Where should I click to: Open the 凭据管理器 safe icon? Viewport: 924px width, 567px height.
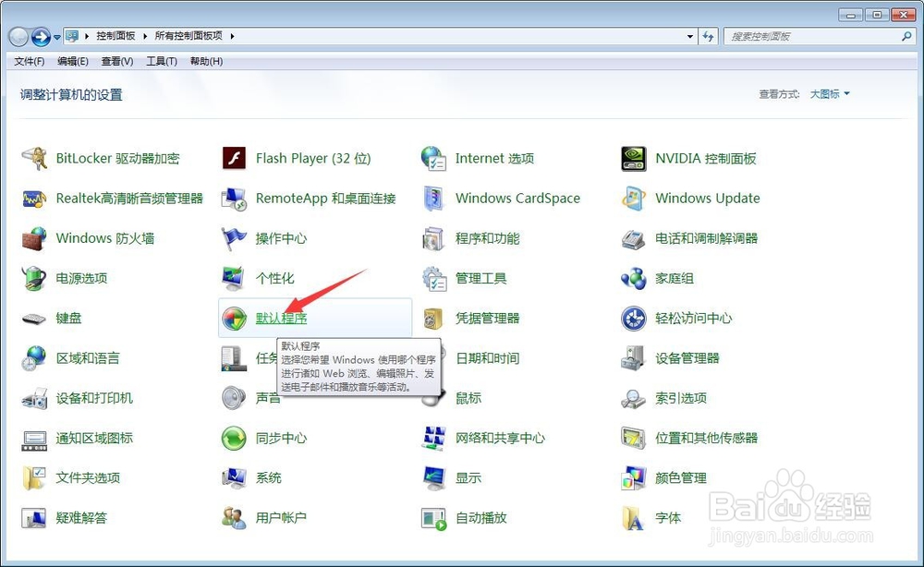[x=433, y=319]
